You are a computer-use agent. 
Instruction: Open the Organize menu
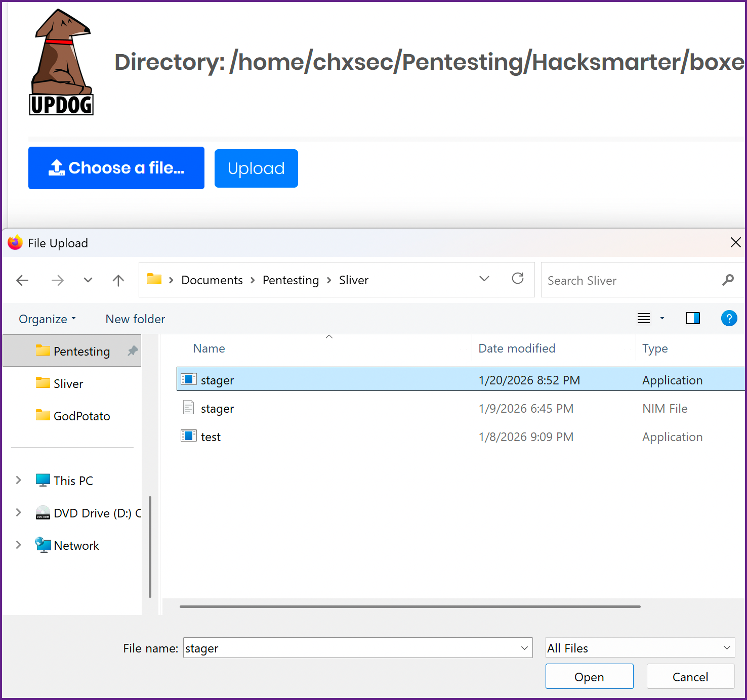(x=47, y=319)
